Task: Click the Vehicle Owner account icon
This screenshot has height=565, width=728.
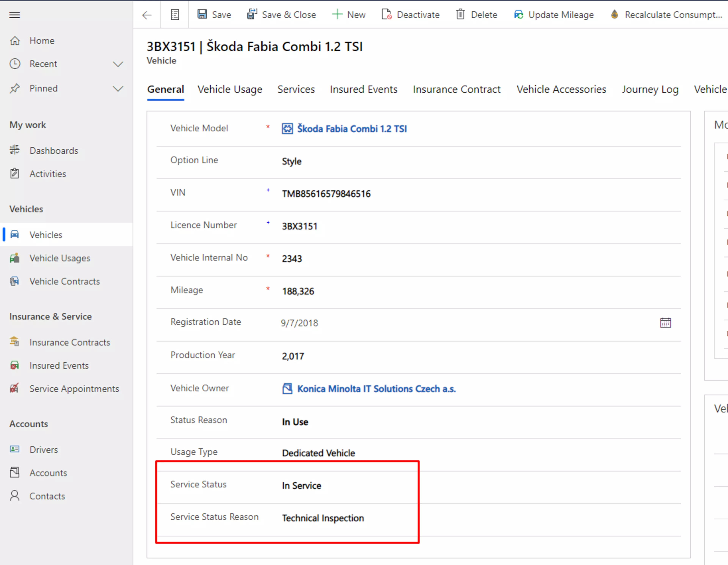Action: tap(287, 389)
